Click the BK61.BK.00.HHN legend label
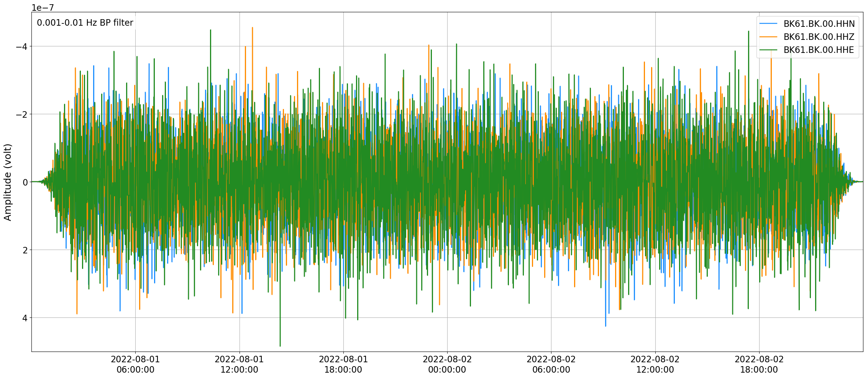 819,24
